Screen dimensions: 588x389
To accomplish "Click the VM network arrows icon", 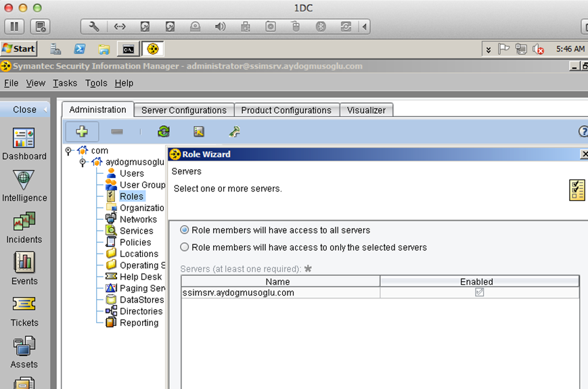I will tap(120, 26).
